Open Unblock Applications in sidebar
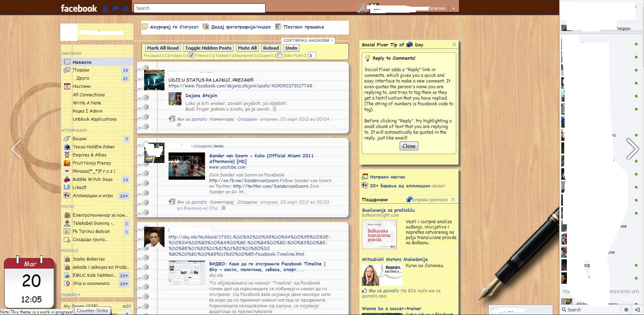Image resolution: width=644 pixels, height=315 pixels. [x=95, y=119]
